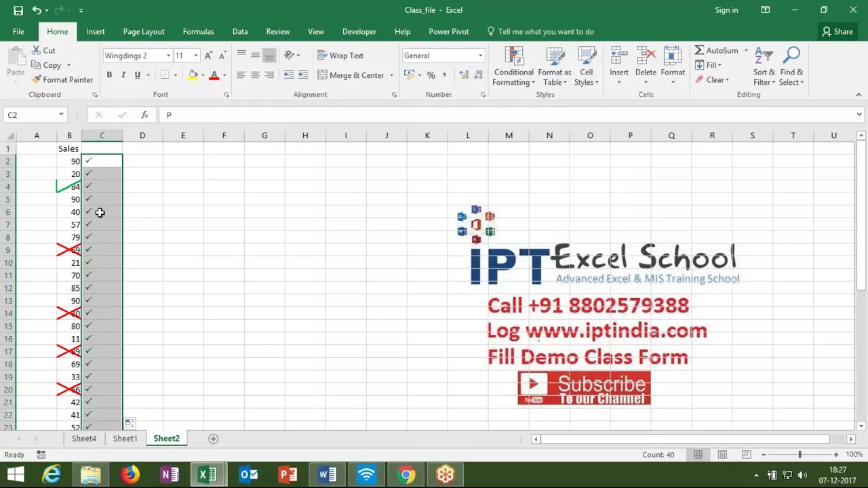Toggle underline formatting
Screen dimensions: 868x488
138,75
